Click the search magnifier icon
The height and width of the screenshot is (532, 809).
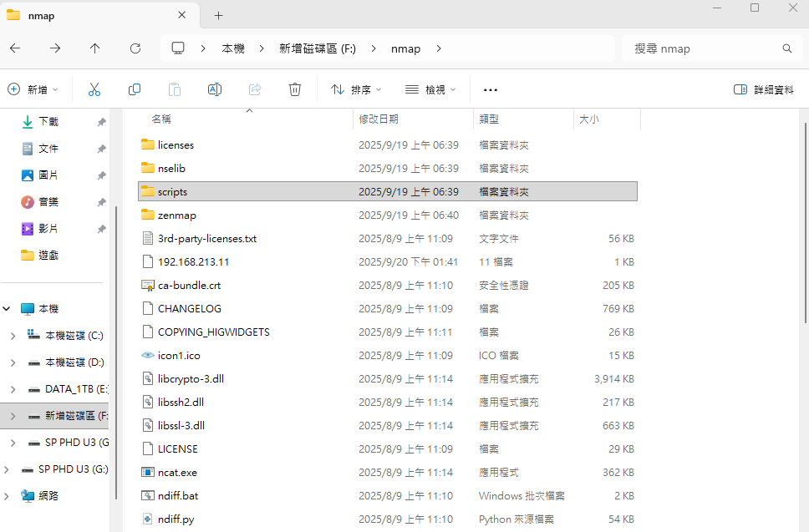[786, 48]
